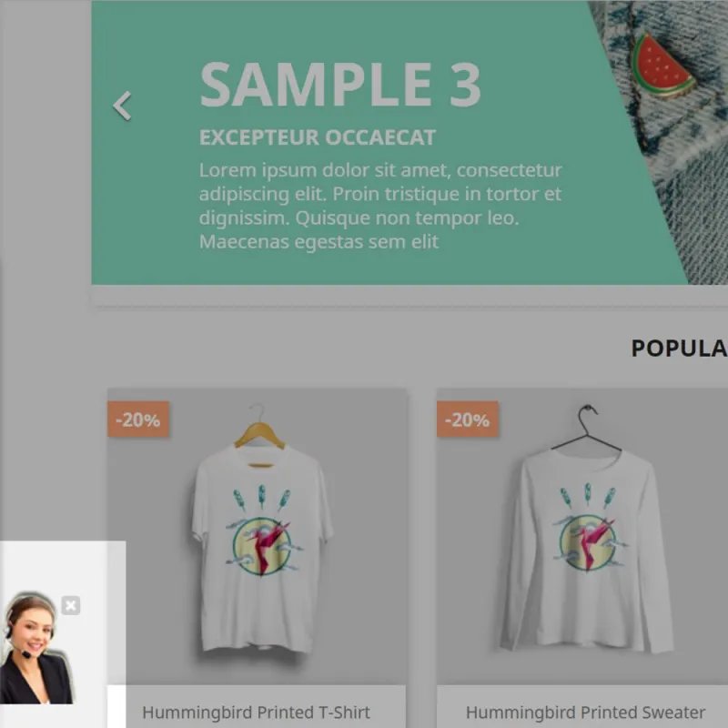Click the Popular Products section heading
This screenshot has height=728, width=728.
[679, 348]
